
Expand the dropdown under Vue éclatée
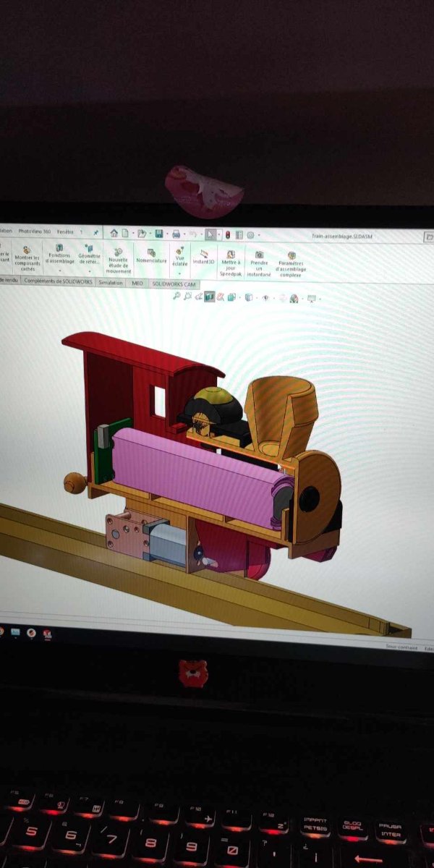coord(179,273)
